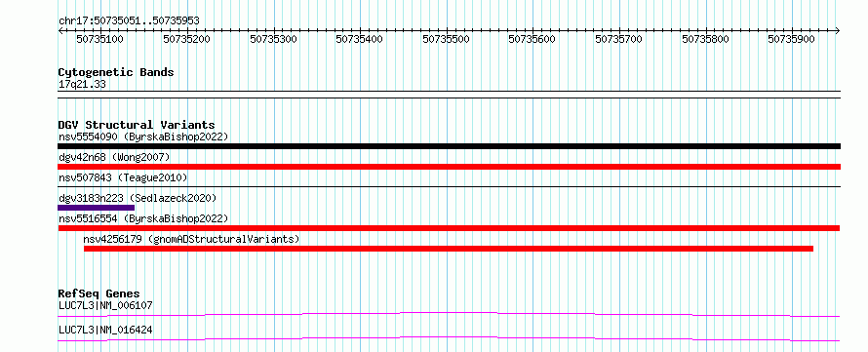Viewport: 868px width, 352px height.
Task: Click the black nsv5554090 variant bar
Action: (449, 146)
